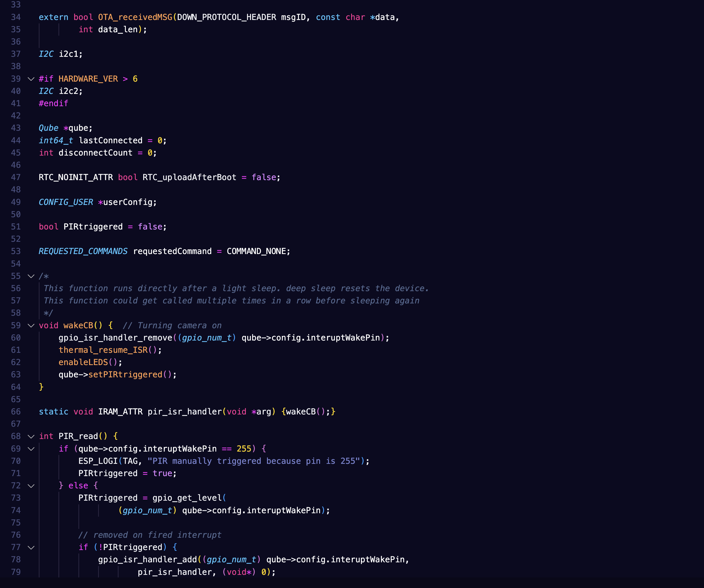Click the REQUESTED_COMMANDS type name

point(83,251)
